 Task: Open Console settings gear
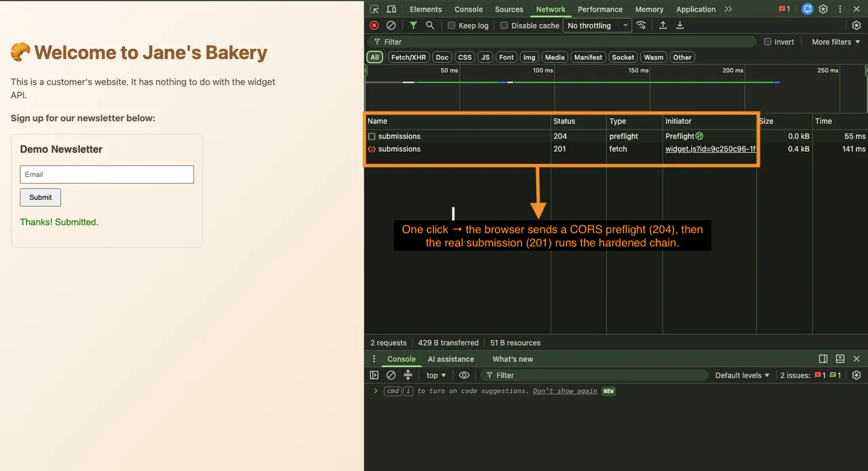coord(856,375)
